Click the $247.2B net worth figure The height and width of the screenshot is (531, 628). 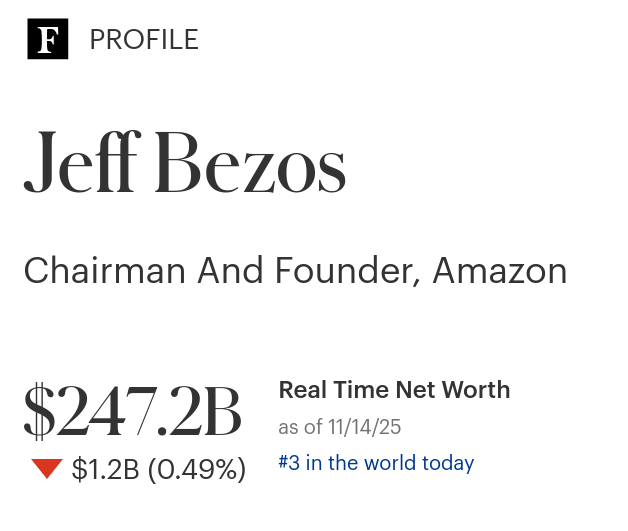[132, 412]
